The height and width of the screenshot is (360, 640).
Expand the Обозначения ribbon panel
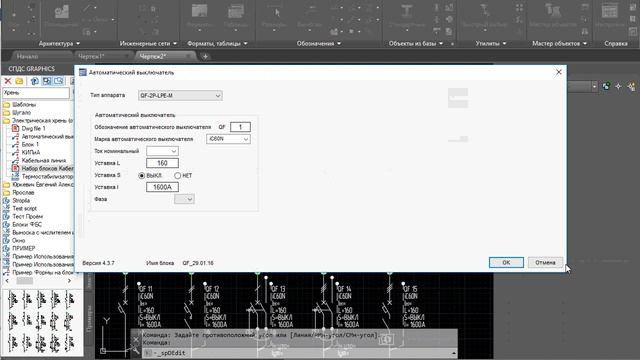pos(339,43)
